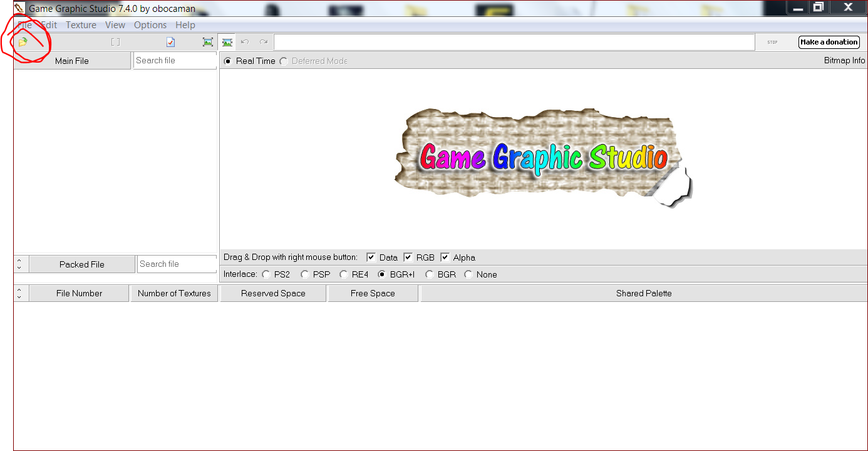Viewport: 868px width, 451px height.
Task: Focus the Packed File search field
Action: [x=177, y=264]
